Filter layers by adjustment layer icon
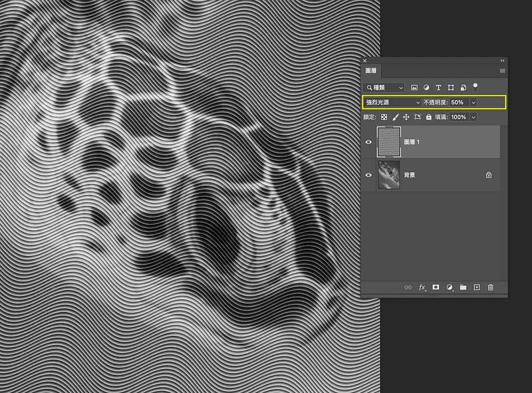 point(426,88)
